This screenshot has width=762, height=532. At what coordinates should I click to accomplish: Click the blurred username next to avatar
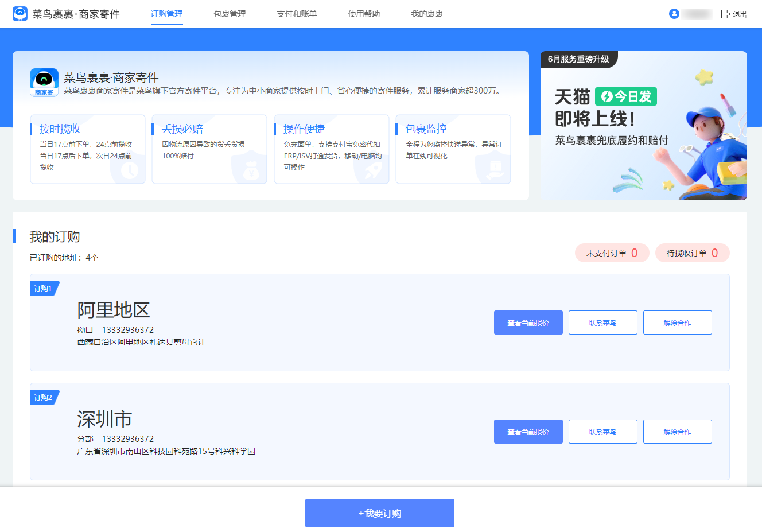pos(698,14)
